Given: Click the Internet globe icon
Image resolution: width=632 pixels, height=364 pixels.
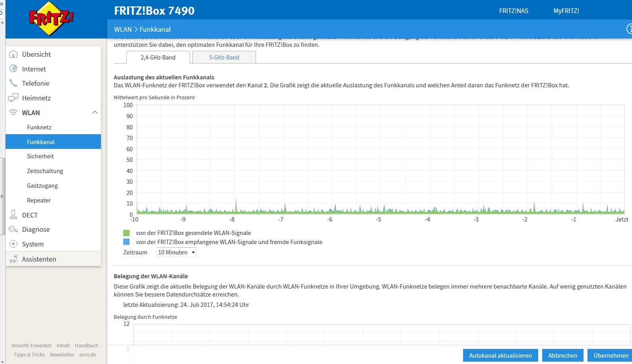Looking at the screenshot, I should click(14, 69).
